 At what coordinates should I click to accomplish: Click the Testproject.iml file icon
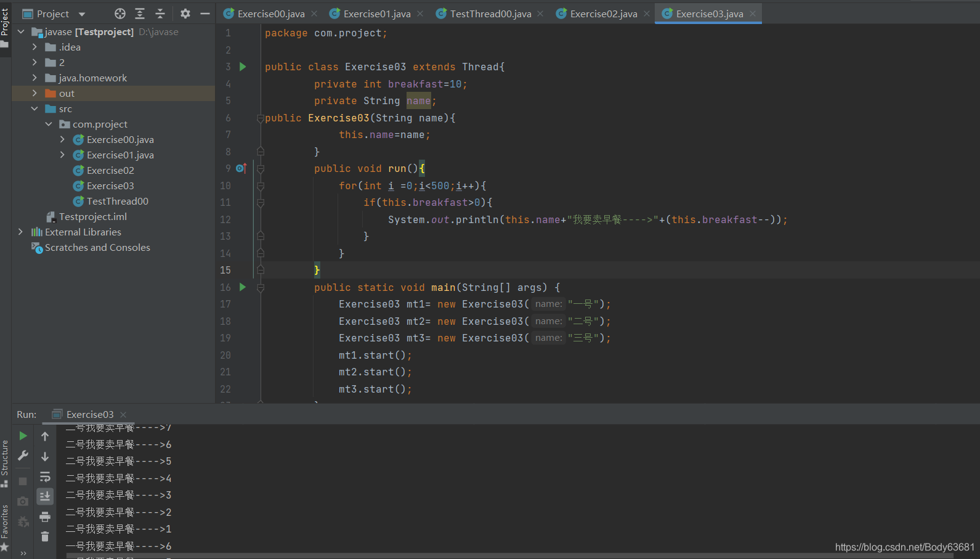click(51, 216)
